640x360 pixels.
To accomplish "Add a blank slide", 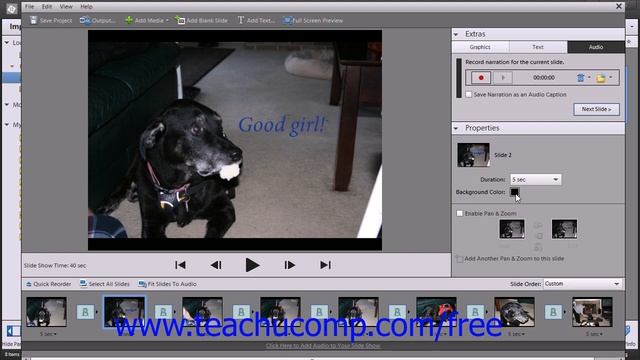I will [202, 20].
